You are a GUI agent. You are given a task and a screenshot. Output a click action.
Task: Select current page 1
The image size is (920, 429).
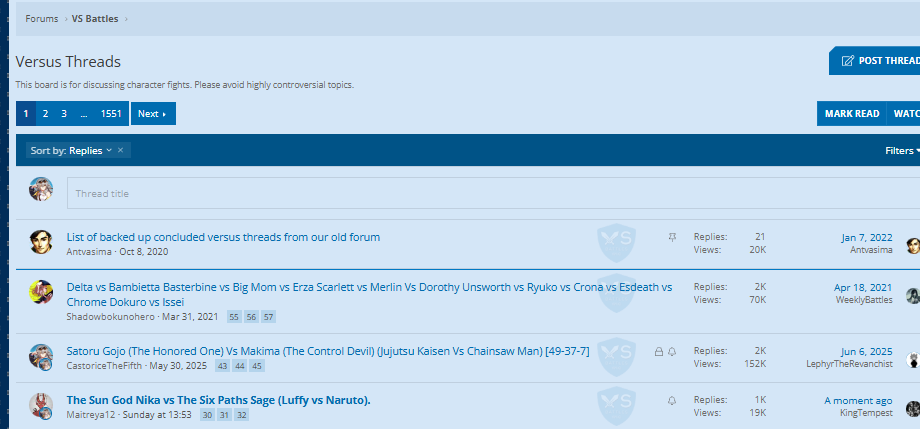tap(26, 114)
